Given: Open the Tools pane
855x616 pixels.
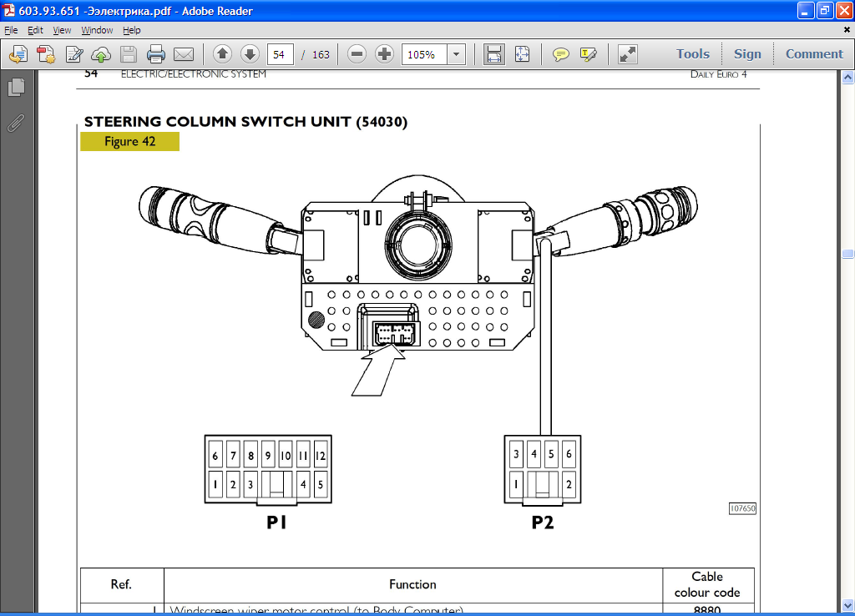Looking at the screenshot, I should click(693, 54).
